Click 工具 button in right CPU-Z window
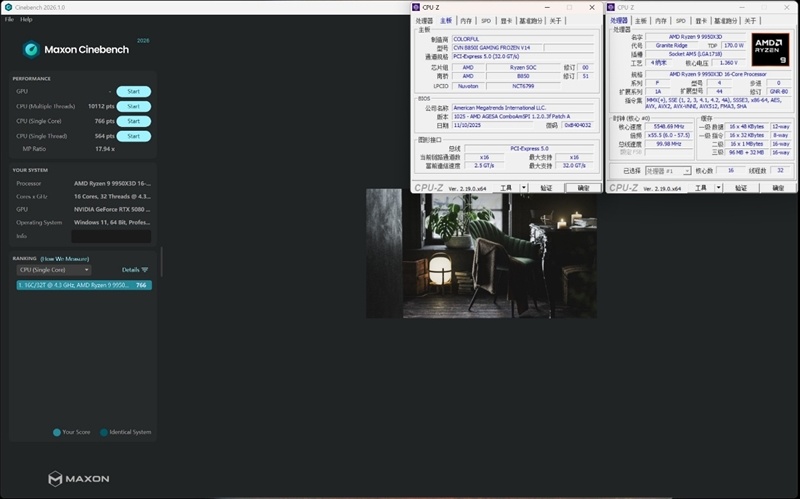 point(701,188)
